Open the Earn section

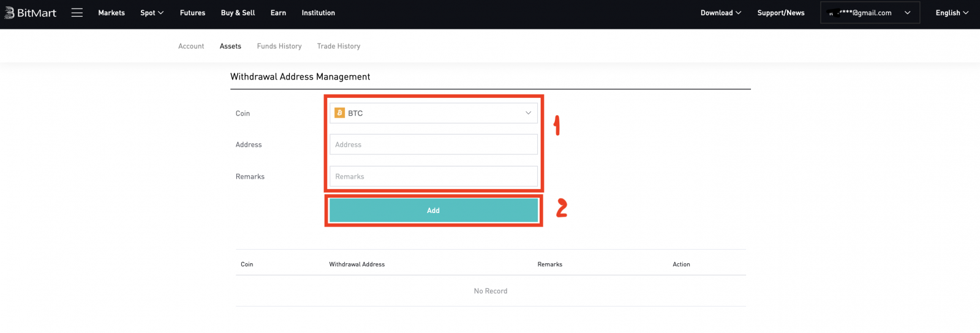278,13
